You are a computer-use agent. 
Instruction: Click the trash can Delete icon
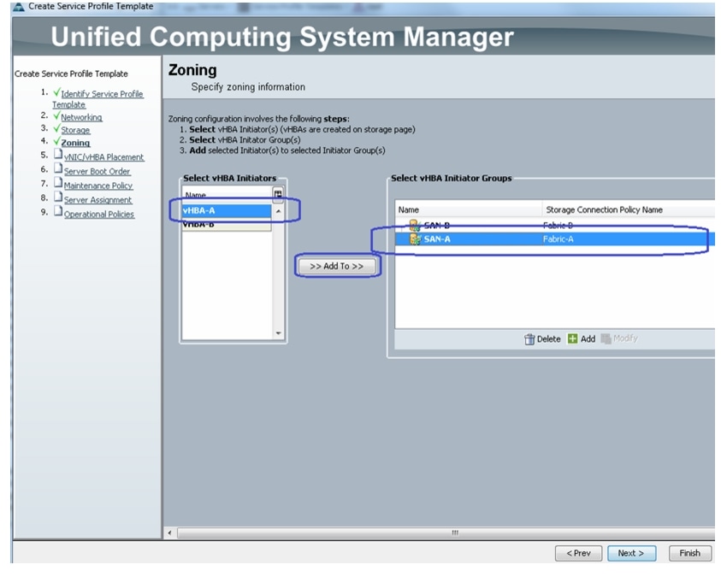click(x=529, y=339)
